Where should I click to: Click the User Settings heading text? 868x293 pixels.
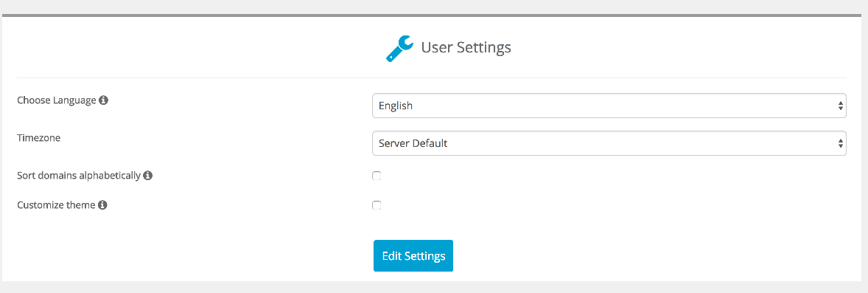[x=466, y=48]
